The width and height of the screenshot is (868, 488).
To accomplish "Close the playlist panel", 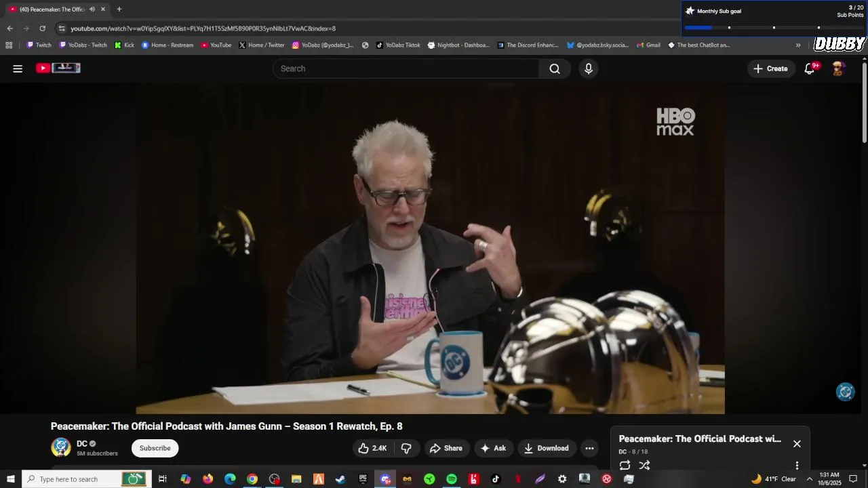I will (797, 443).
